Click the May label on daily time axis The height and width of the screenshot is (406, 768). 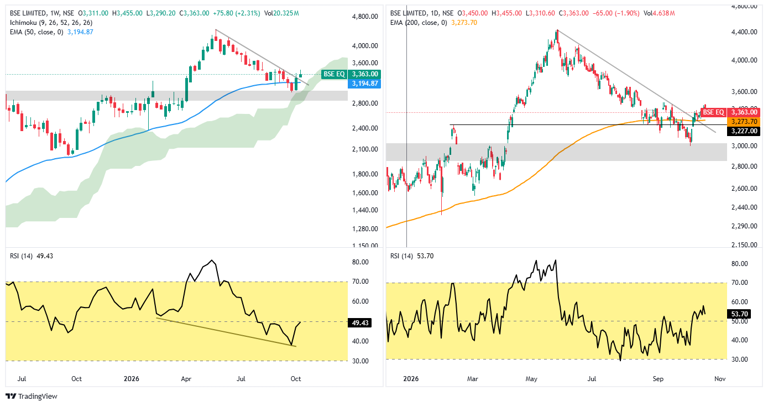(531, 379)
